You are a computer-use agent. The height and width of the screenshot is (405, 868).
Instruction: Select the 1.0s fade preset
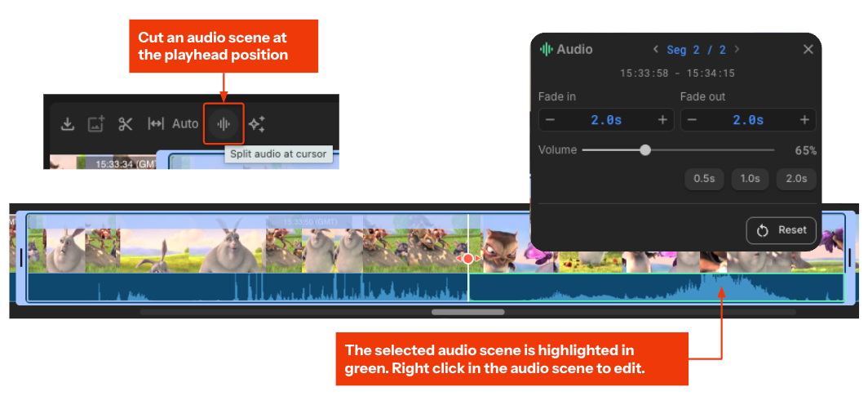click(x=750, y=180)
